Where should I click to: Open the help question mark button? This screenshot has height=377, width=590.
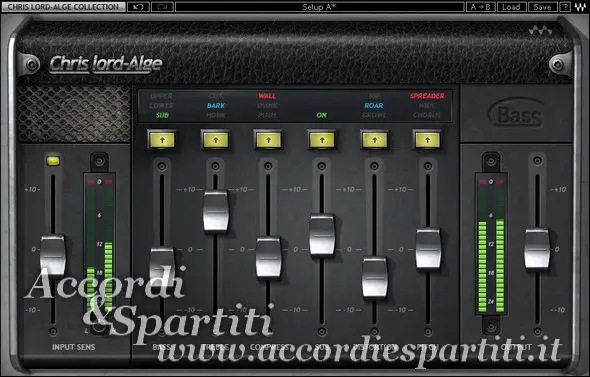point(565,7)
